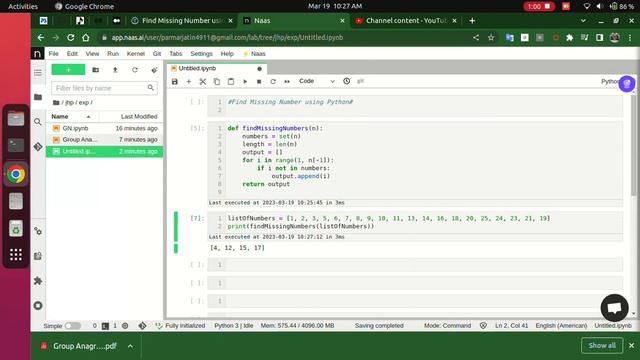
Task: Switch to Channel content - YouTube tab
Action: 406,21
